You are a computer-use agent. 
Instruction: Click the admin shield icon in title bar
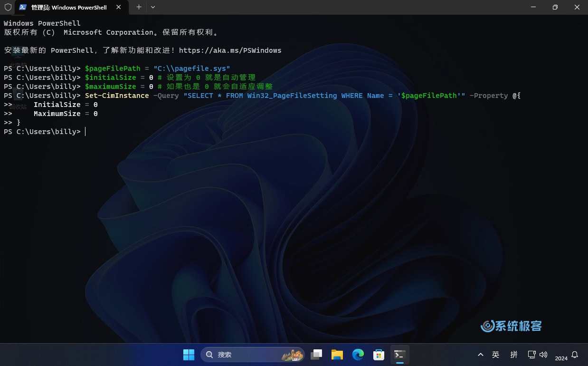(8, 7)
